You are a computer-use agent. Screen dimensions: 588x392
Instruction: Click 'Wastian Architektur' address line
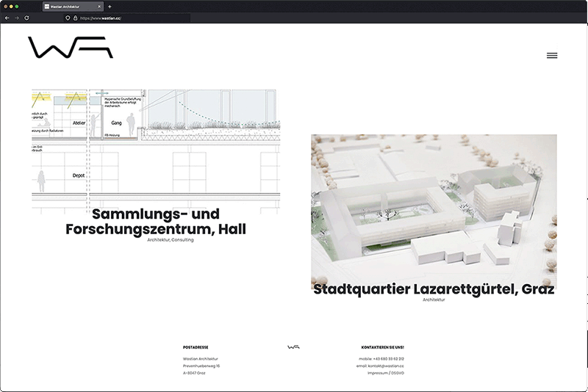(x=200, y=359)
